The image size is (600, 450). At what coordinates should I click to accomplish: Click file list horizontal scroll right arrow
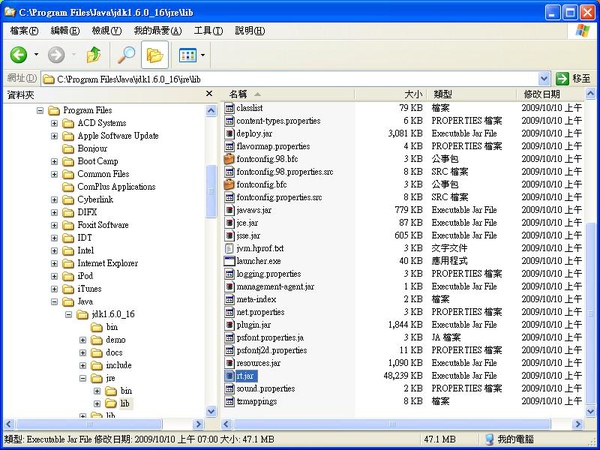click(x=579, y=424)
